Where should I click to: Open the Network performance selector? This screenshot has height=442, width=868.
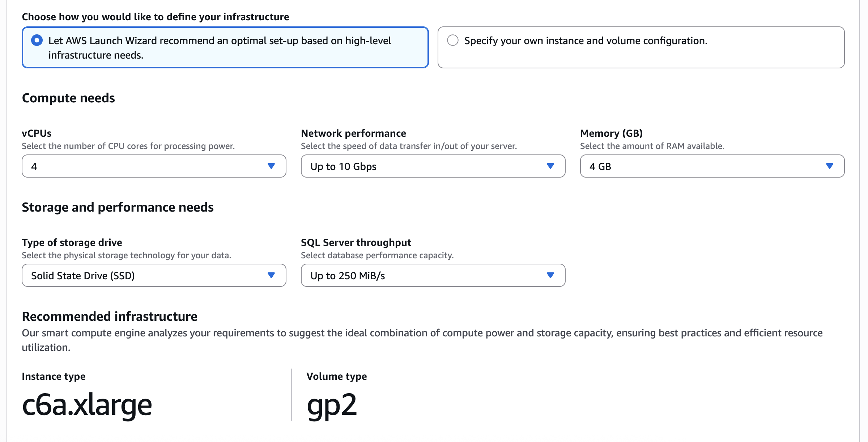pyautogui.click(x=433, y=166)
